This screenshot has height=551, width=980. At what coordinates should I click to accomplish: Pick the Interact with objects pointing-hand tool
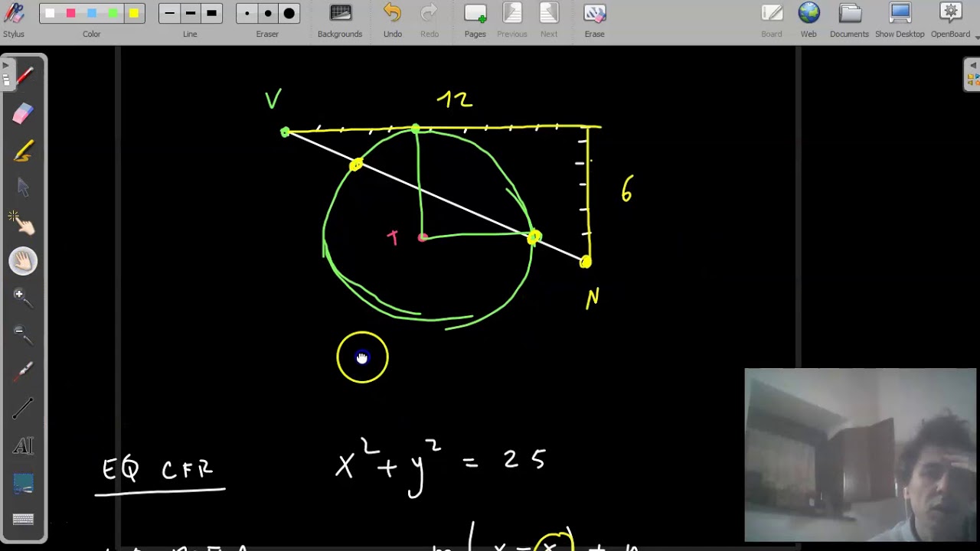pos(23,224)
